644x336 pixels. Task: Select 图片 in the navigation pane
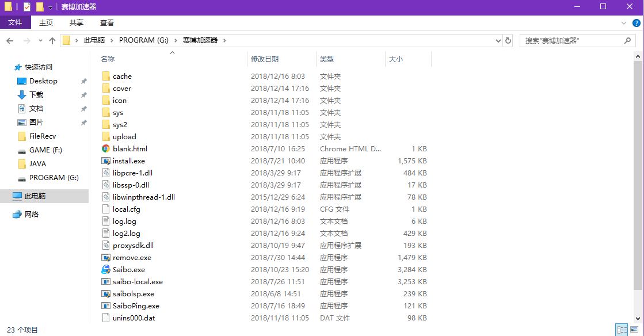[x=36, y=122]
